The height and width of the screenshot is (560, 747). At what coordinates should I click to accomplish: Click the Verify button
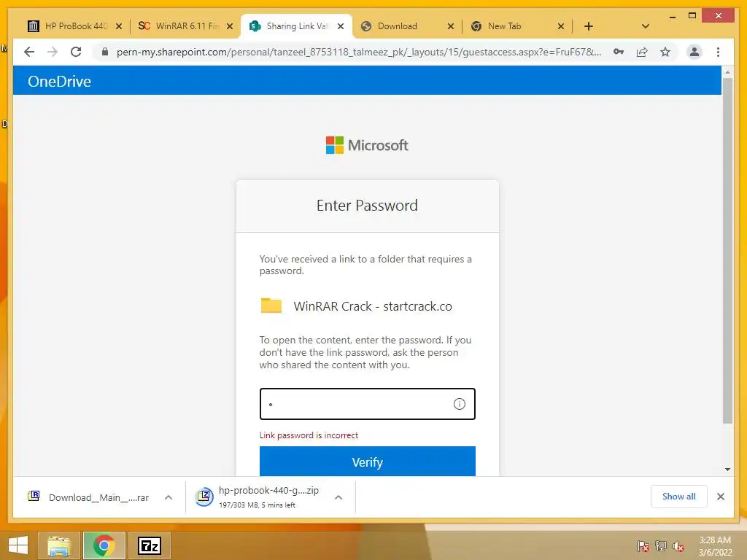click(x=368, y=461)
